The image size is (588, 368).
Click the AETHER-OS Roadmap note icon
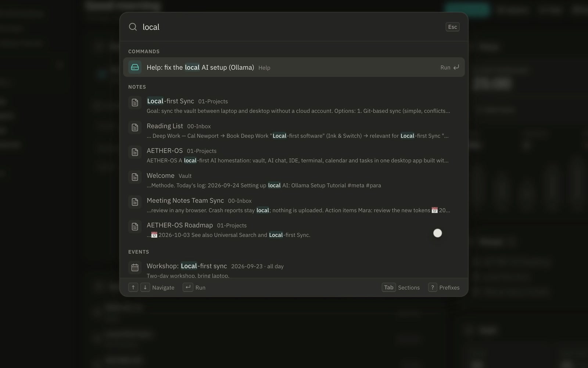tap(135, 226)
